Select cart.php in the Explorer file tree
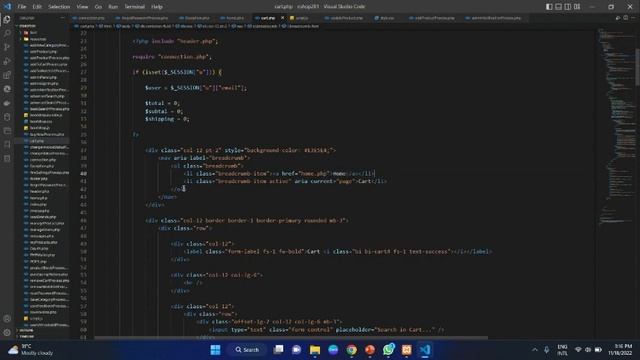Screen dimensions: 640x360 pos(37,141)
